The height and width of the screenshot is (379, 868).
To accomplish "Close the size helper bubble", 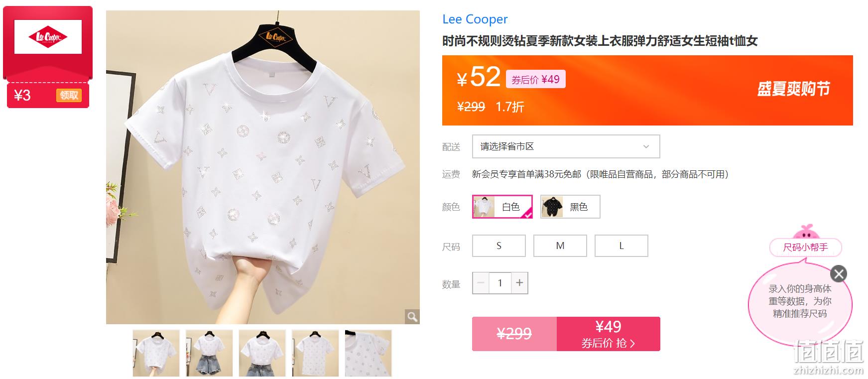I will click(839, 273).
